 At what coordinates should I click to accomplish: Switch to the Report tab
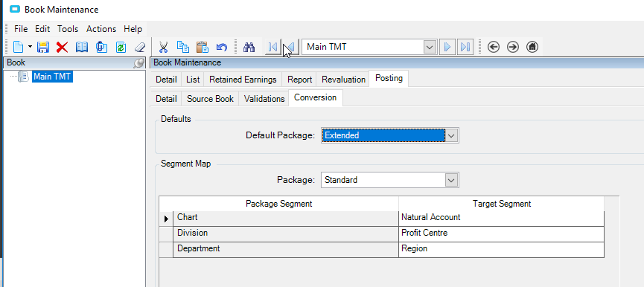(299, 80)
